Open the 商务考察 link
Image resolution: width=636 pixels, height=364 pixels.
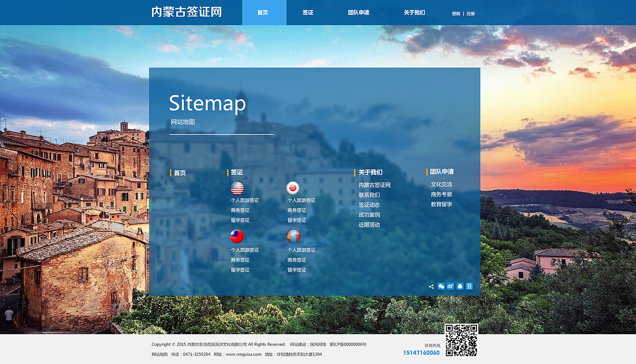[x=441, y=195]
